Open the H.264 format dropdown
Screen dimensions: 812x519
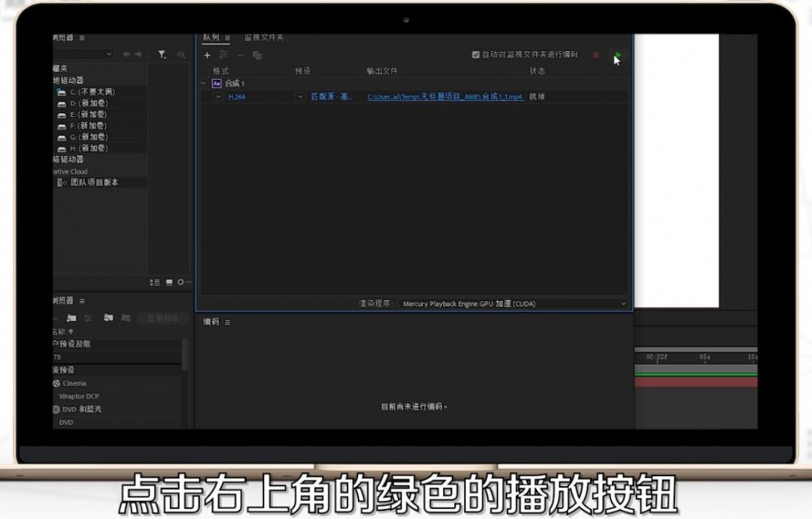[x=219, y=96]
